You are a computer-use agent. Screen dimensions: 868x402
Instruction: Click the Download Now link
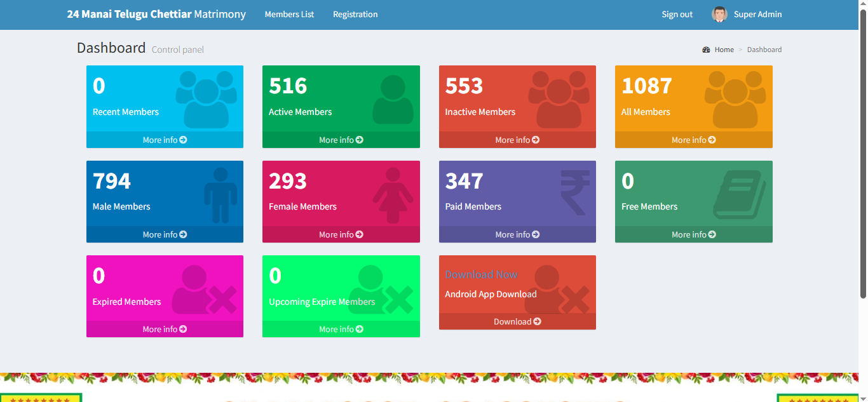click(x=481, y=274)
